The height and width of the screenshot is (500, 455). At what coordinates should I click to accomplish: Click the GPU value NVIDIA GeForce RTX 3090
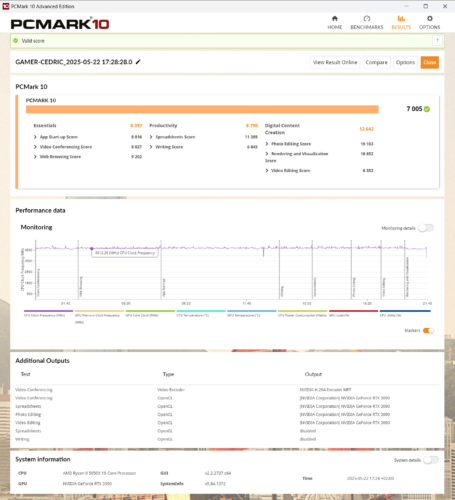point(87,484)
